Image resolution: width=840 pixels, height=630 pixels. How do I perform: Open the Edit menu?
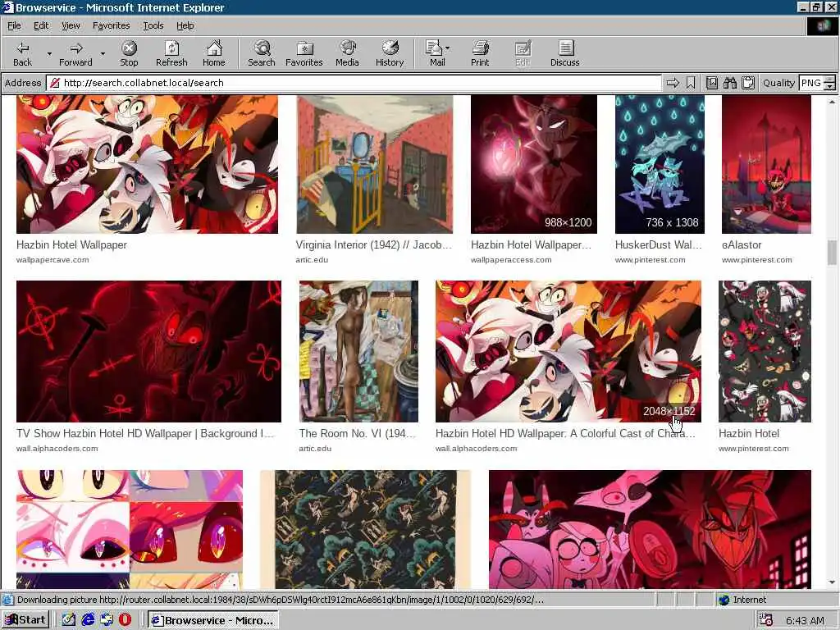(x=41, y=25)
